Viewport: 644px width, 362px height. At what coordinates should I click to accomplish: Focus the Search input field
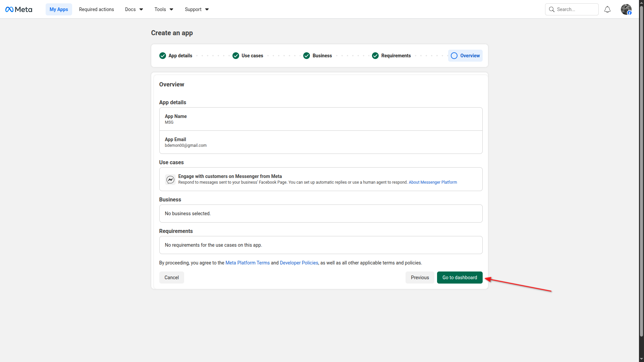(x=576, y=9)
